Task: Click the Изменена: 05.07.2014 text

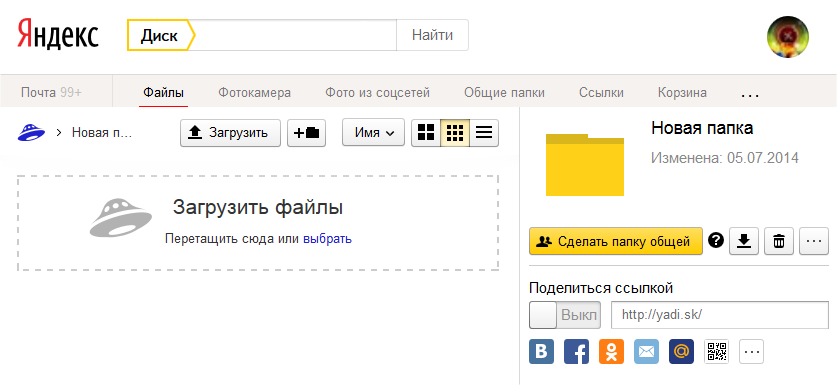Action: pos(725,158)
